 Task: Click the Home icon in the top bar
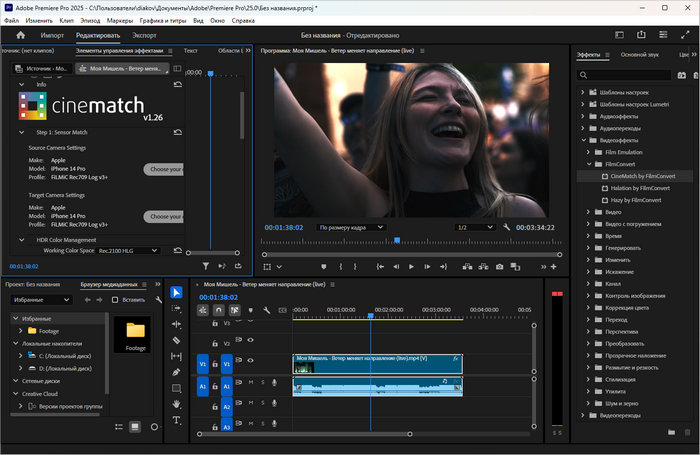pyautogui.click(x=19, y=35)
